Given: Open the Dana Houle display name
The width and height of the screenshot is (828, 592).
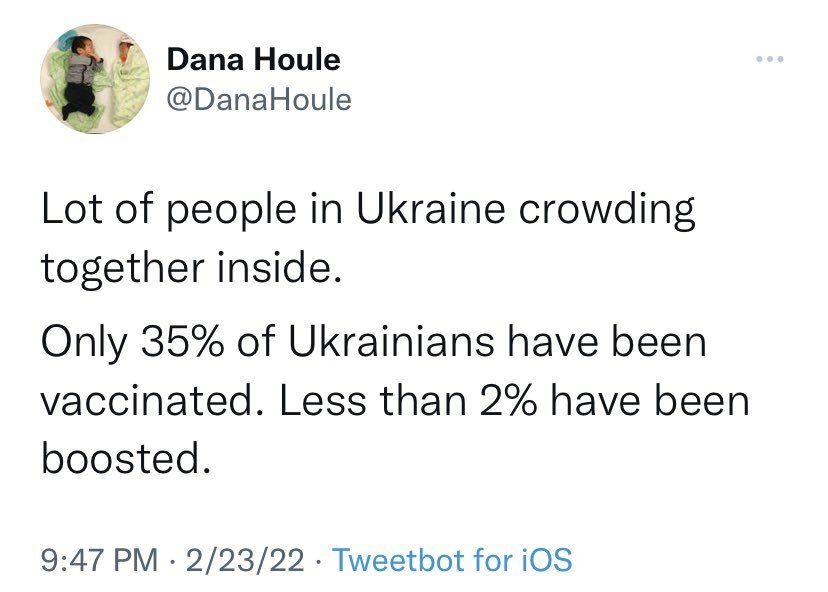Looking at the screenshot, I should pyautogui.click(x=253, y=60).
